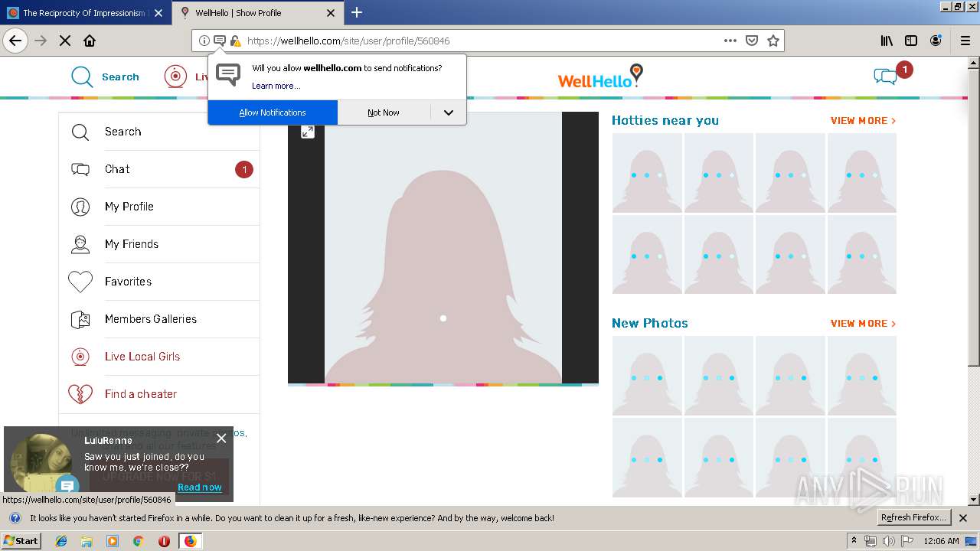980x551 pixels.
Task: Click VIEW MORE next to Hotties near you
Action: (863, 121)
